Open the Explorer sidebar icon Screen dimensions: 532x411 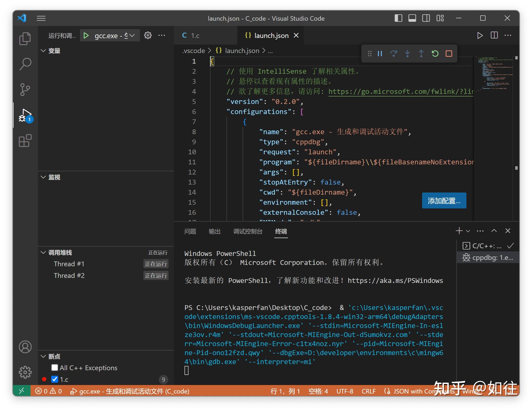pyautogui.click(x=25, y=38)
